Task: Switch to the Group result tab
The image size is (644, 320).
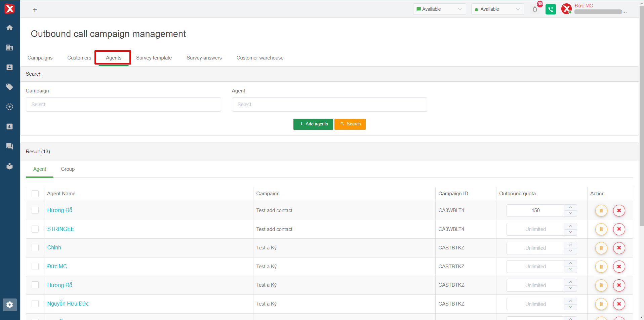Action: [x=68, y=169]
